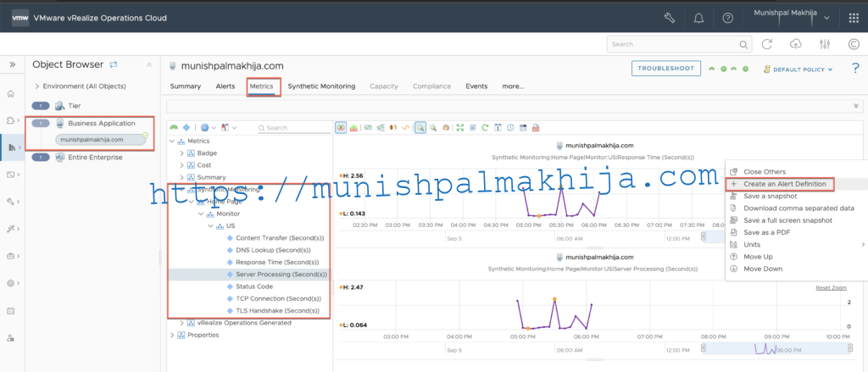
Task: Open the Visualize sidebar icon
Action: click(x=10, y=175)
